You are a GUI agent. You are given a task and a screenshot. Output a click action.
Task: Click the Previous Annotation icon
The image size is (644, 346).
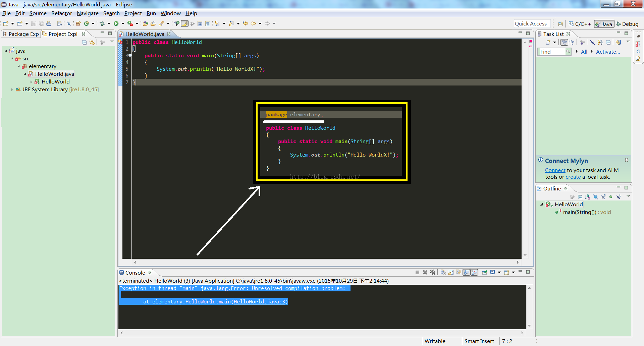[231, 23]
